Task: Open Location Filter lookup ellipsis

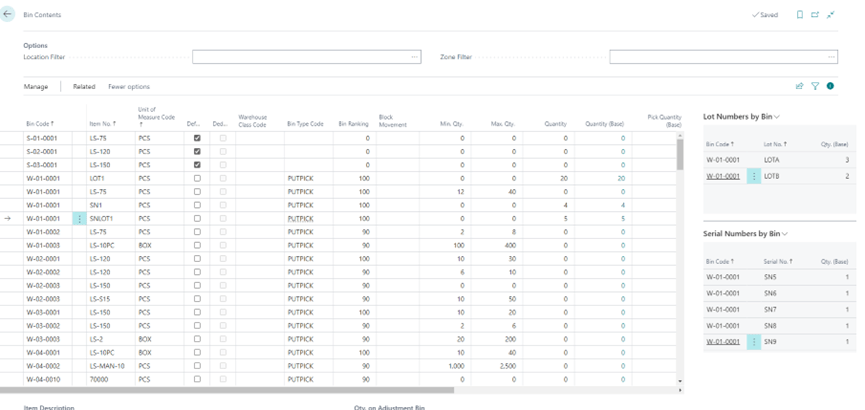Action: [414, 58]
